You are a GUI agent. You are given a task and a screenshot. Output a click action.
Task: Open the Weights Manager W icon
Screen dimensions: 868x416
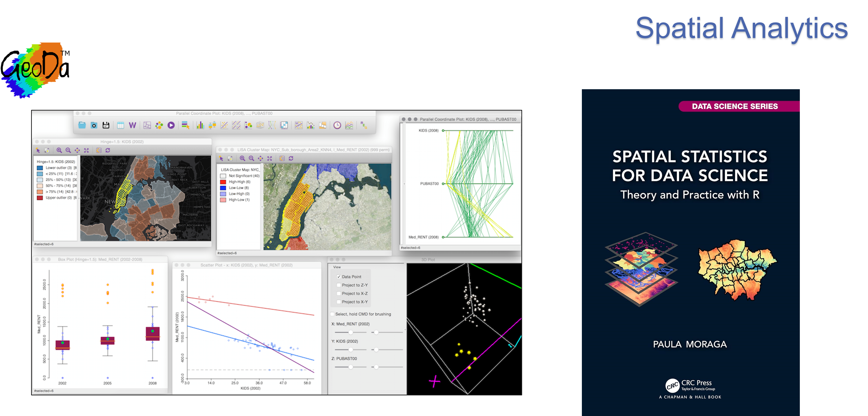point(132,125)
